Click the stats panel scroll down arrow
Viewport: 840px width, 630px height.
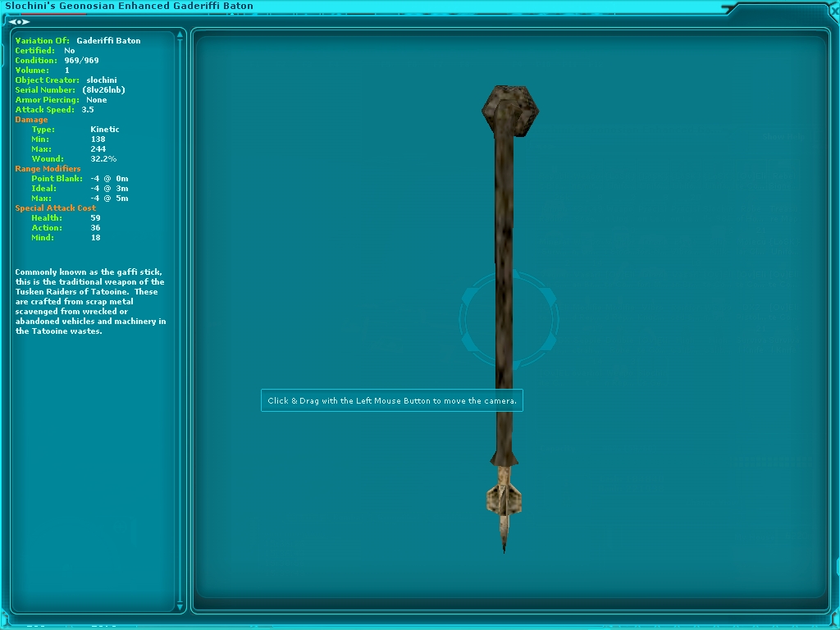point(180,606)
